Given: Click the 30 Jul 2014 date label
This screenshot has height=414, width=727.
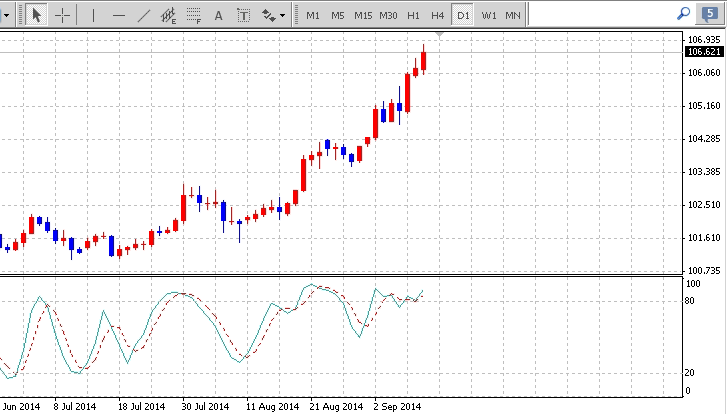Looking at the screenshot, I should 205,407.
